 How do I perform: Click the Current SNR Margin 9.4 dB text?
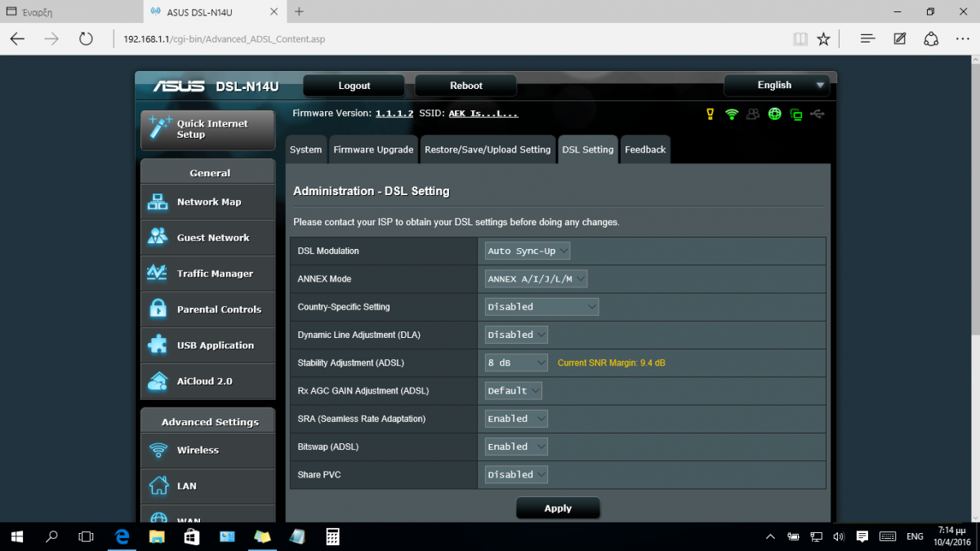pyautogui.click(x=611, y=362)
